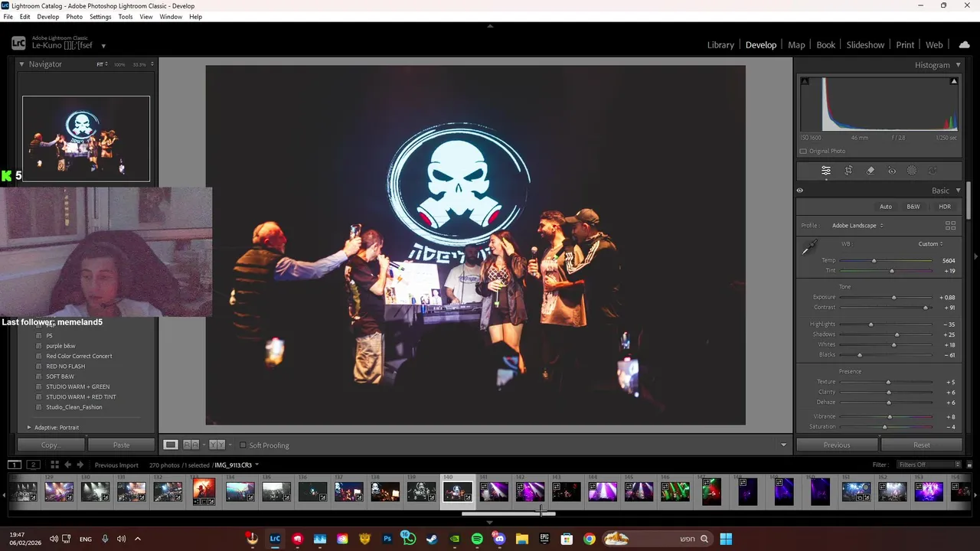The image size is (980, 551).
Task: Select the Crop overlay tool
Action: [x=848, y=171]
